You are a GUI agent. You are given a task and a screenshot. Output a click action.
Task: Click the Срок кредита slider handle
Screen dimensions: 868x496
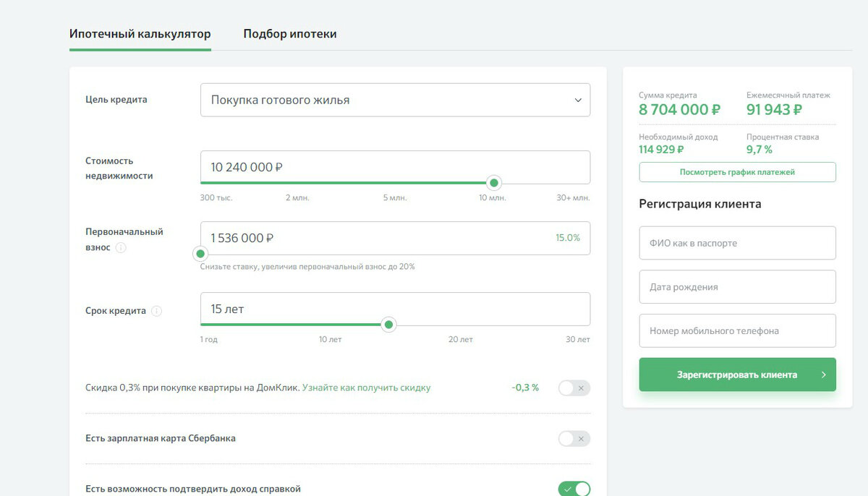388,325
